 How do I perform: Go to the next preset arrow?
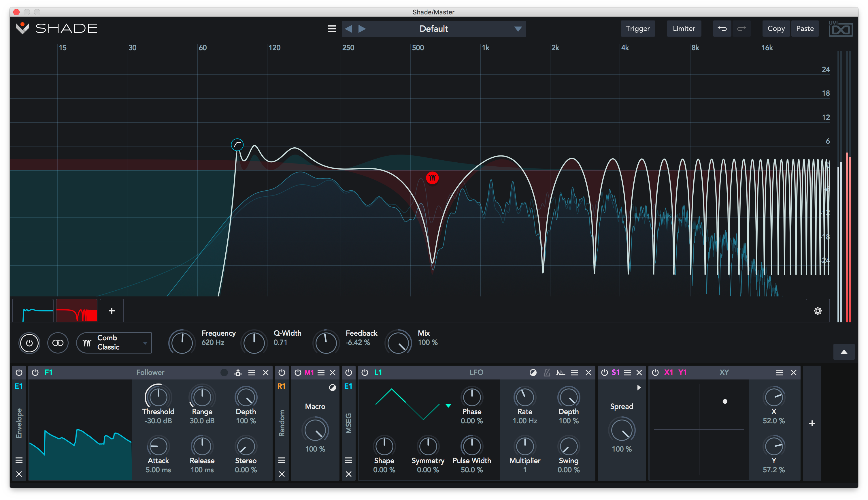[362, 29]
